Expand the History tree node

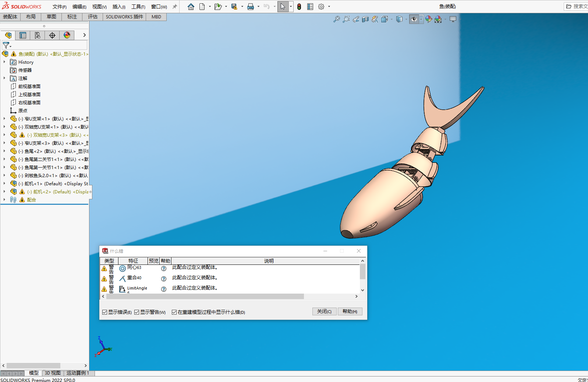click(4, 62)
